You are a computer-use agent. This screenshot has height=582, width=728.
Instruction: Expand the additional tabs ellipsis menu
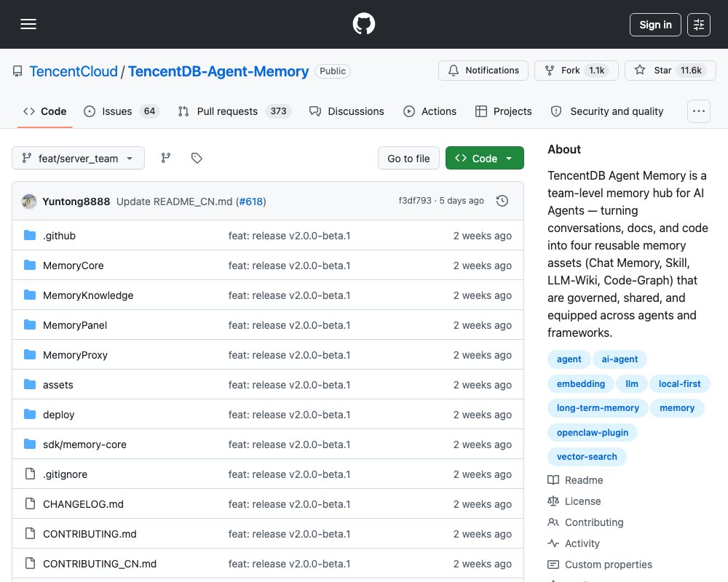click(699, 111)
